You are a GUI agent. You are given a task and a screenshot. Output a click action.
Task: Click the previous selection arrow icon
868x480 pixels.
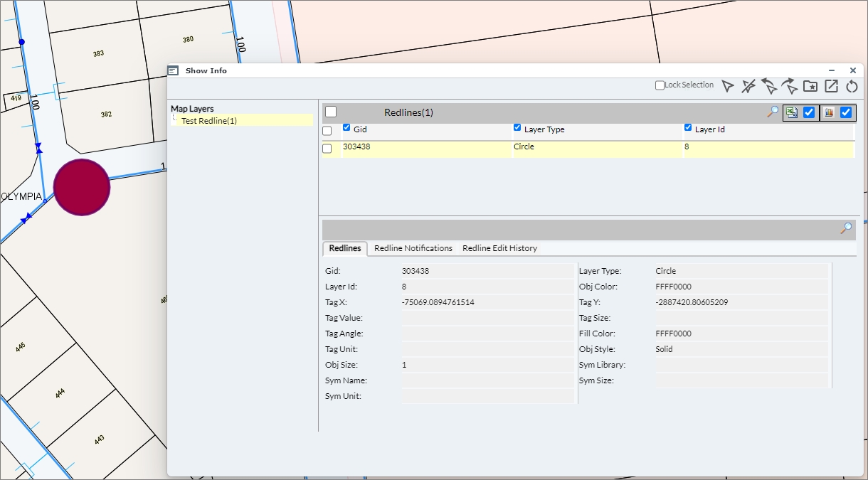768,86
